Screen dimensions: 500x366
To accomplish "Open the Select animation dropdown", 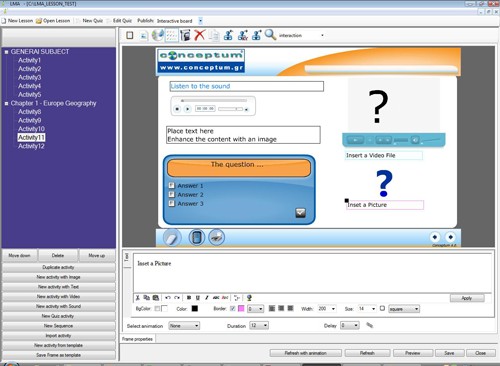I will (184, 325).
